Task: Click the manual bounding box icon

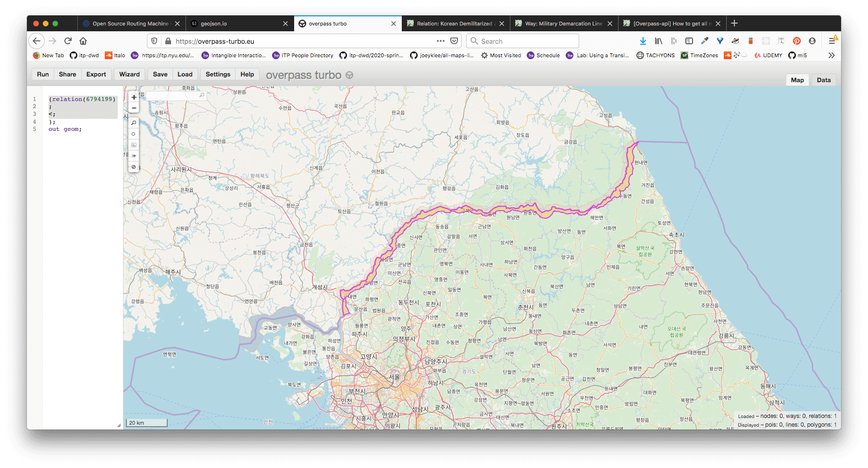Action: tap(134, 145)
